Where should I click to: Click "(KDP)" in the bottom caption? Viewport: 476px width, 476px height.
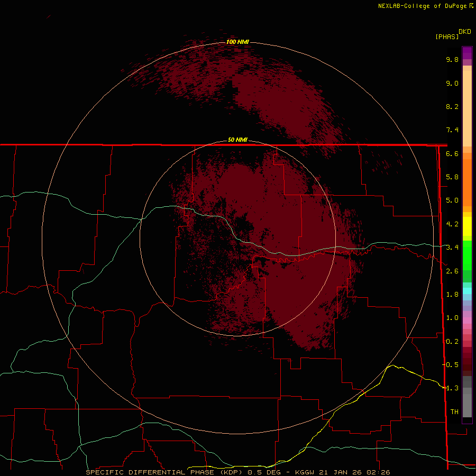coord(231,472)
